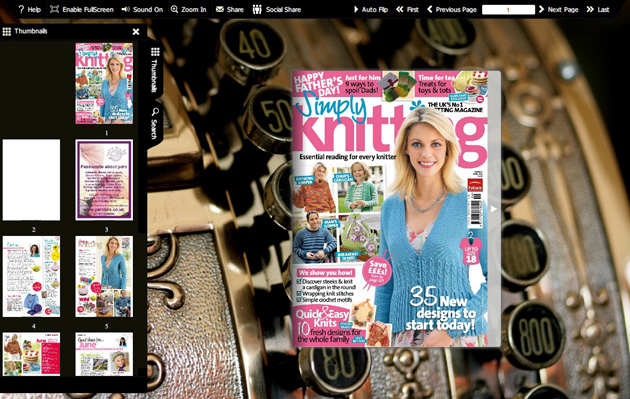Click the Share envelope icon
The image size is (630, 399).
click(x=220, y=9)
